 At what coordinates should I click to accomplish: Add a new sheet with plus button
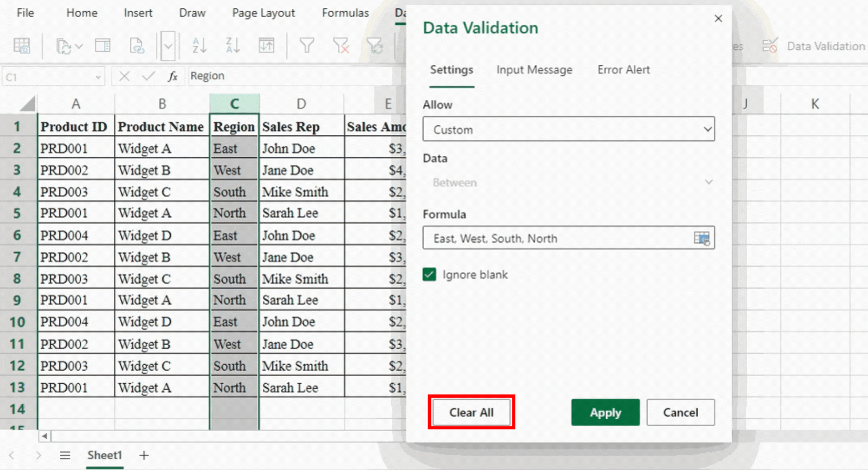tap(144, 456)
